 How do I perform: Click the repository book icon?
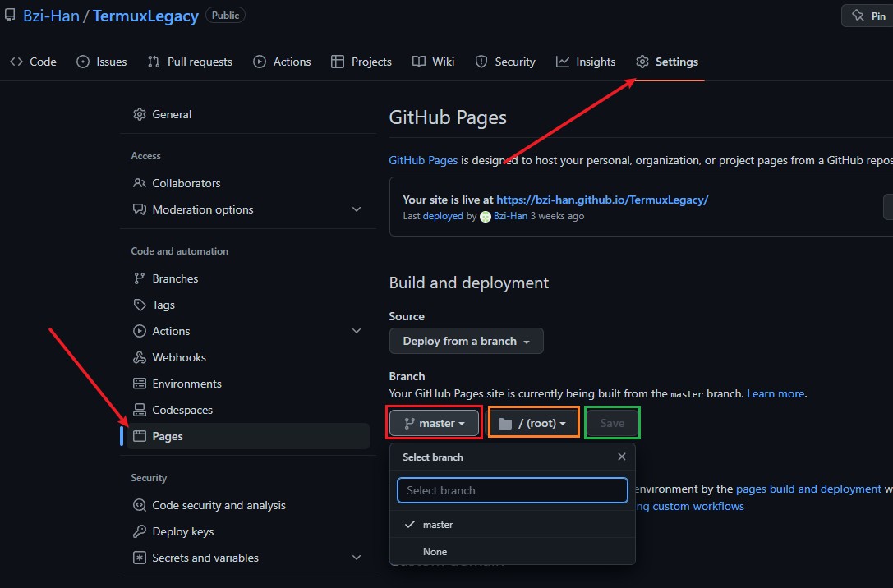tap(10, 16)
